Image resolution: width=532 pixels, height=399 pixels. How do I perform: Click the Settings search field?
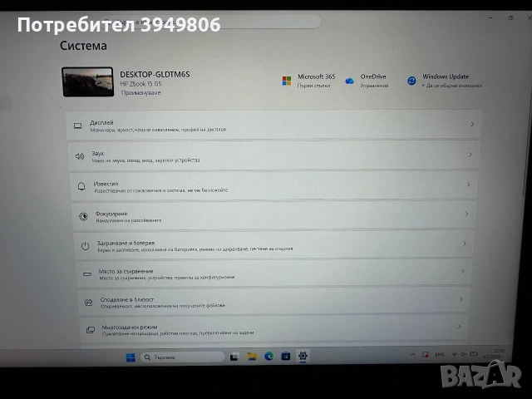(210, 22)
